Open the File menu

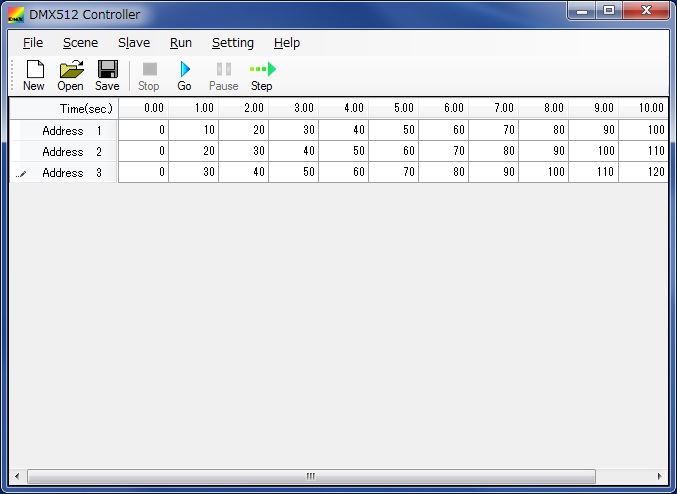(x=33, y=43)
